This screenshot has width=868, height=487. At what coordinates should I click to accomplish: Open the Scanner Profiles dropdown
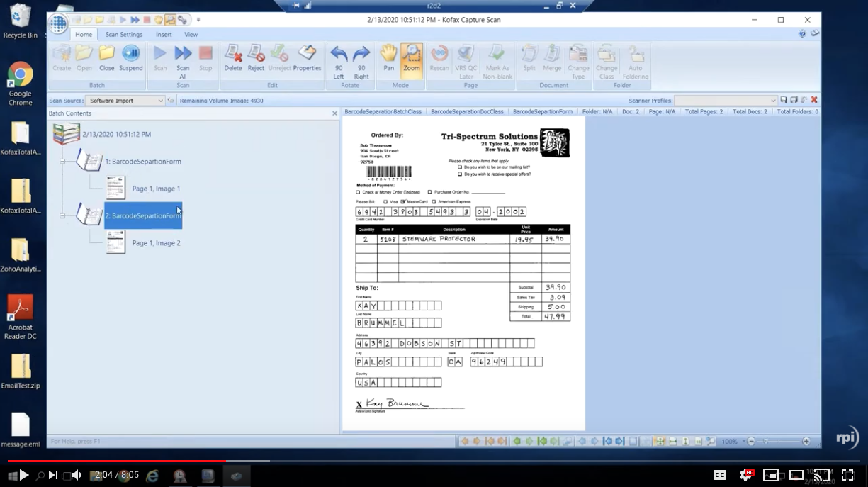point(772,101)
